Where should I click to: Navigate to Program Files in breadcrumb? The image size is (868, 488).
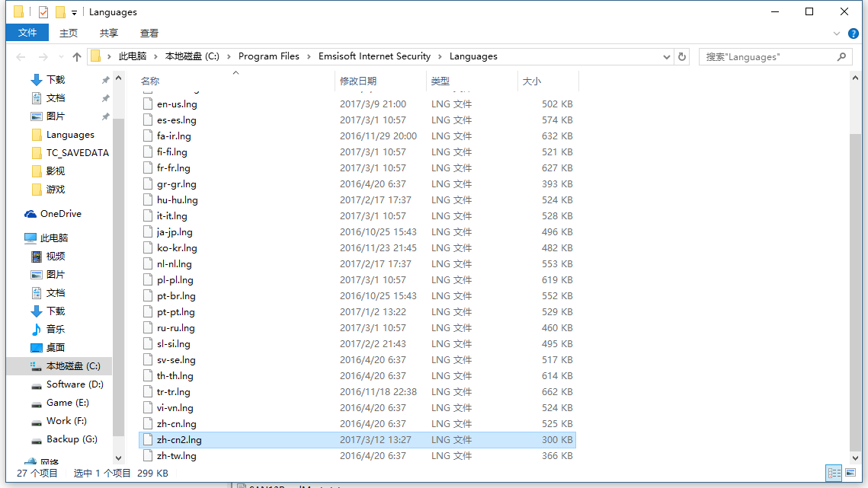click(268, 56)
